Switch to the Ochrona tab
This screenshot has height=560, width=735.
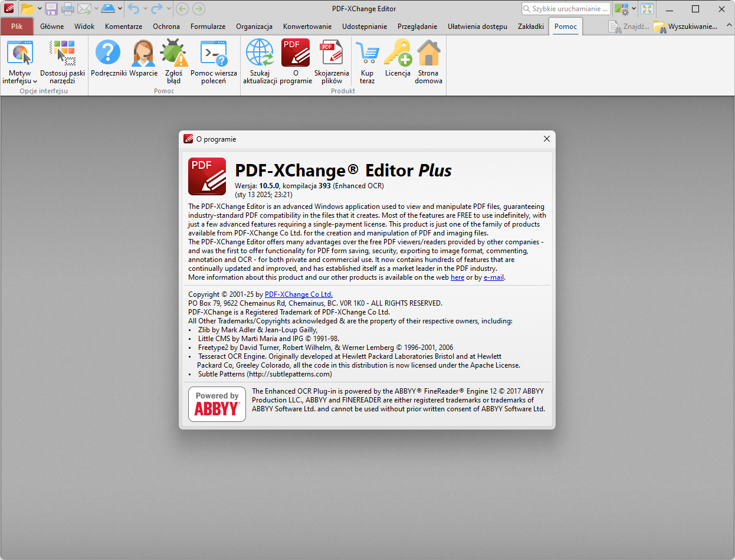click(x=166, y=27)
